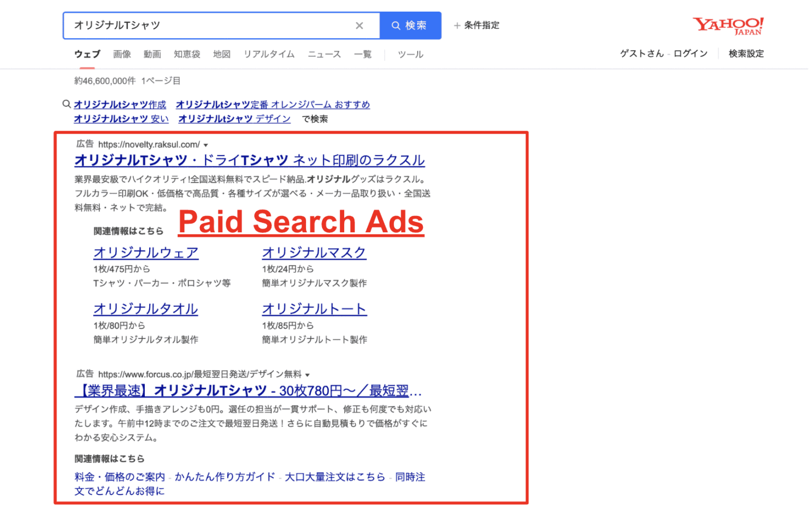
Task: Open the ラクスル ad headline link
Action: pyautogui.click(x=248, y=160)
